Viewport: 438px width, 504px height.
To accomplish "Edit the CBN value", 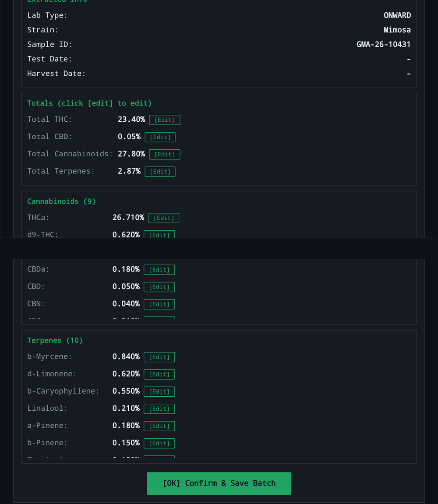I will coord(159,304).
